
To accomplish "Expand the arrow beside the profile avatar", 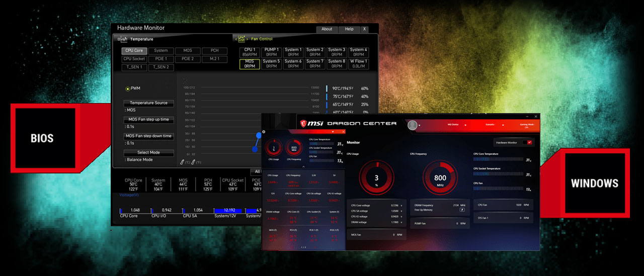I will [420, 126].
